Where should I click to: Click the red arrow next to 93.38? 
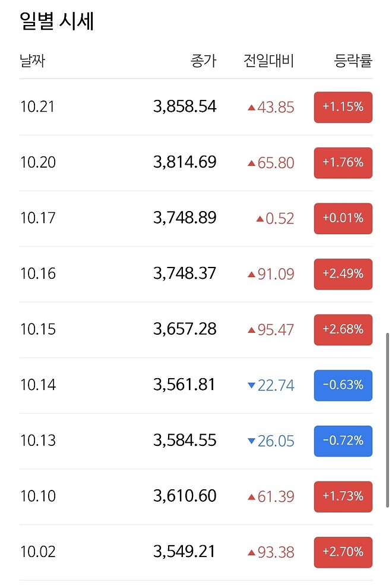point(251,553)
